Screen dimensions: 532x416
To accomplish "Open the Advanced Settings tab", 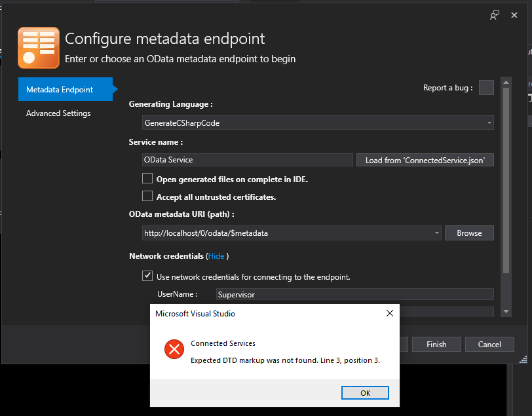I will (x=58, y=113).
